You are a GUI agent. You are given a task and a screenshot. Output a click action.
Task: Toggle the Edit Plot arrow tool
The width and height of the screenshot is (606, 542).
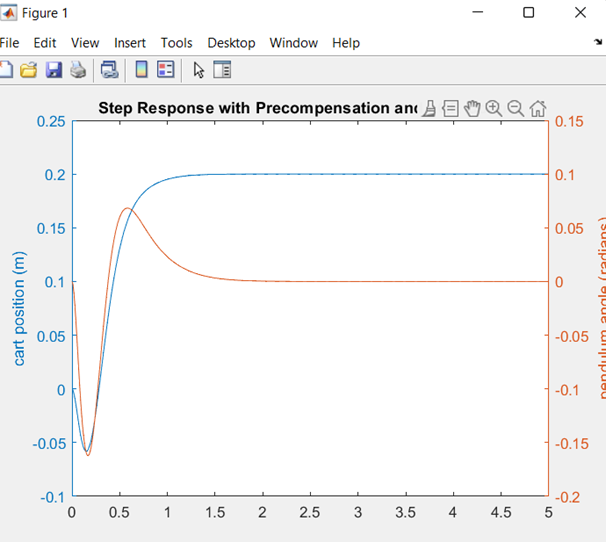point(199,70)
